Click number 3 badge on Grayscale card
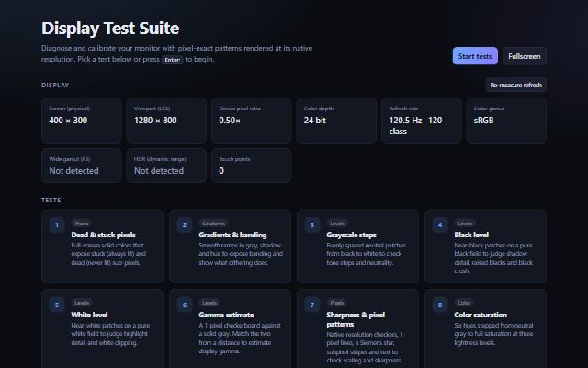Image resolution: width=588 pixels, height=368 pixels. tap(312, 224)
